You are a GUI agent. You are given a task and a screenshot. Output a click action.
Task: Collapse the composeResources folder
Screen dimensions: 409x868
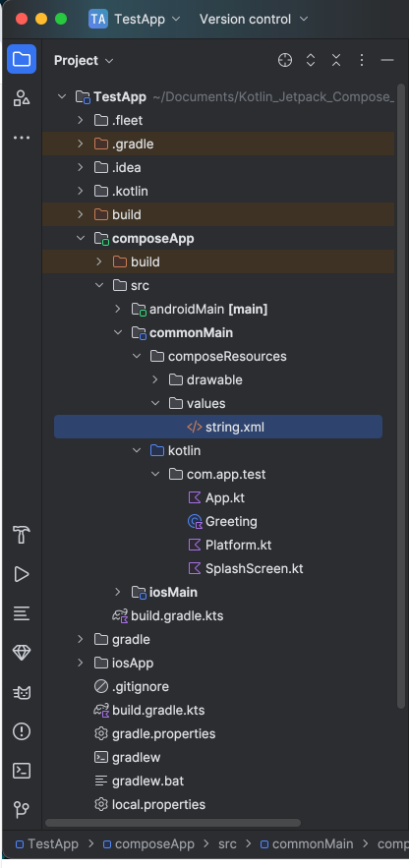[x=136, y=356]
